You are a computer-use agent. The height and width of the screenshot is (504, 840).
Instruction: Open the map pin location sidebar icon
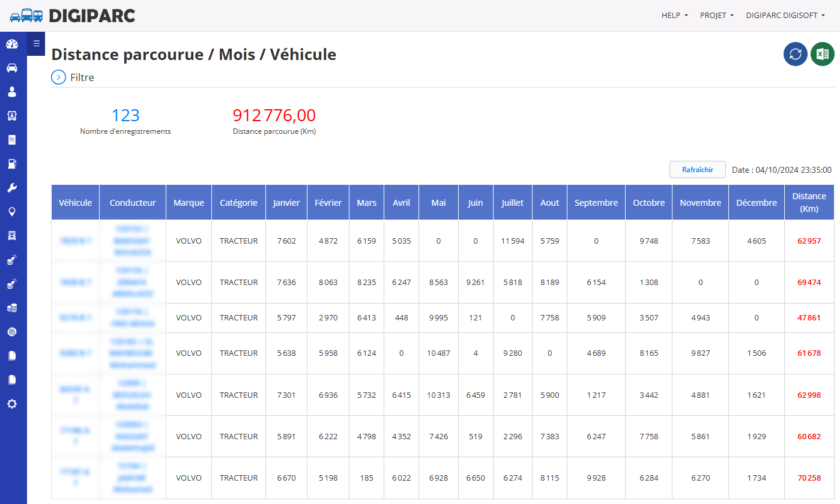coord(12,212)
